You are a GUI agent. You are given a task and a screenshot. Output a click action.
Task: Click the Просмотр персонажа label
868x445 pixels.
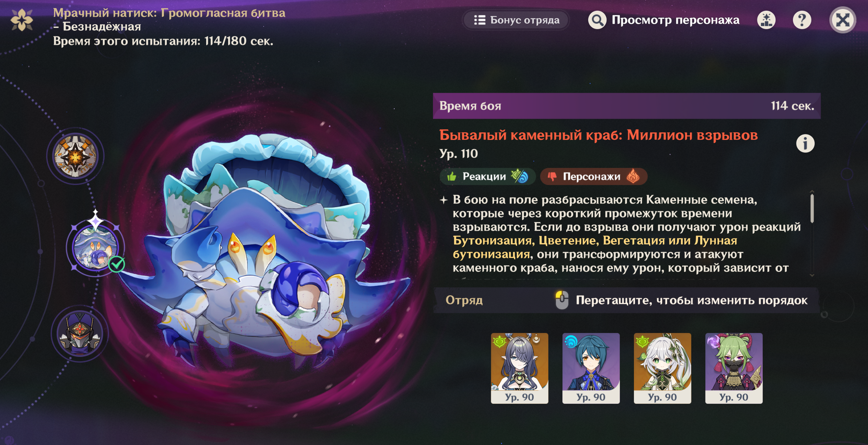tap(675, 20)
